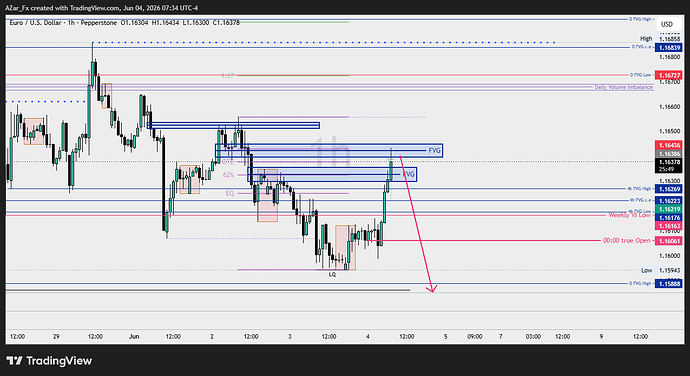
Task: Select the blue 1.16839 price tag
Action: (668, 48)
